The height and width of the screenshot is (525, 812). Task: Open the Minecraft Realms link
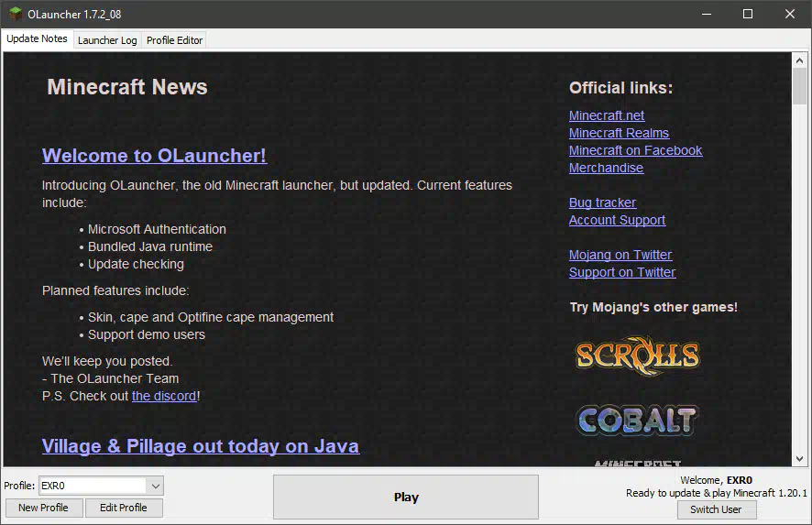619,133
